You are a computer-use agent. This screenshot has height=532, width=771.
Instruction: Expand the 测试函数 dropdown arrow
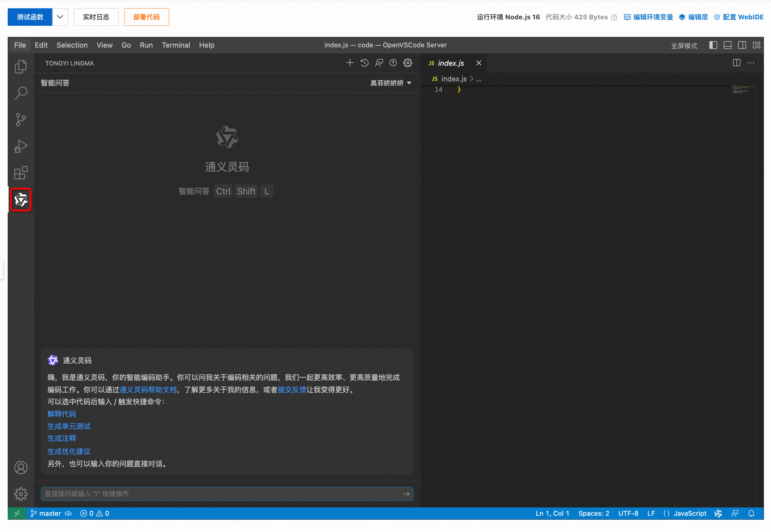click(60, 17)
